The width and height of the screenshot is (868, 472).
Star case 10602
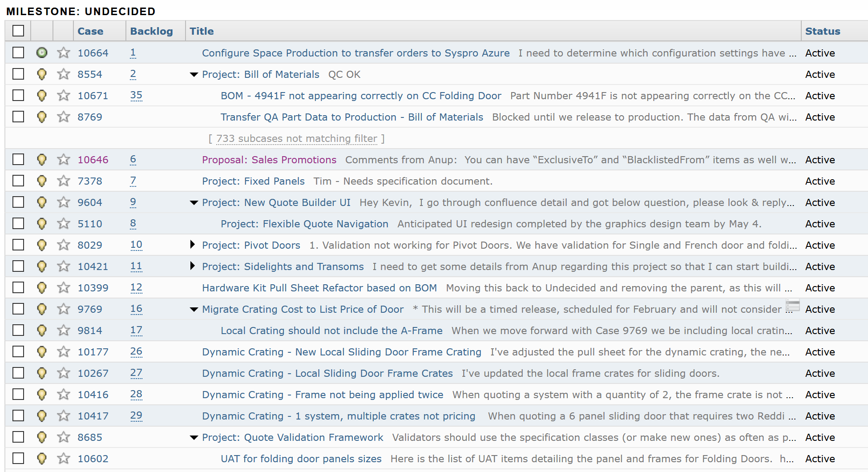click(64, 459)
